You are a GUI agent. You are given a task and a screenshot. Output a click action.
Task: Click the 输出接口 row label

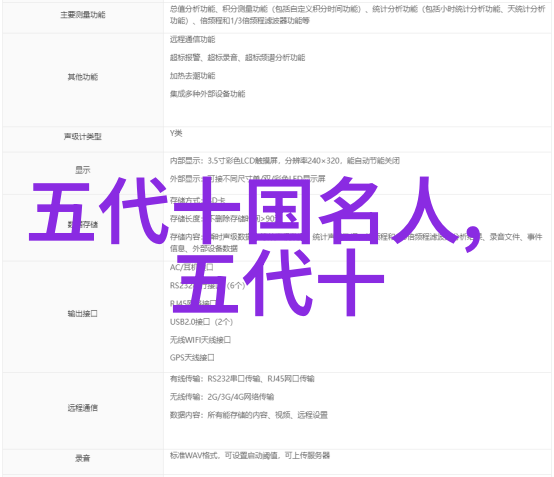[83, 313]
